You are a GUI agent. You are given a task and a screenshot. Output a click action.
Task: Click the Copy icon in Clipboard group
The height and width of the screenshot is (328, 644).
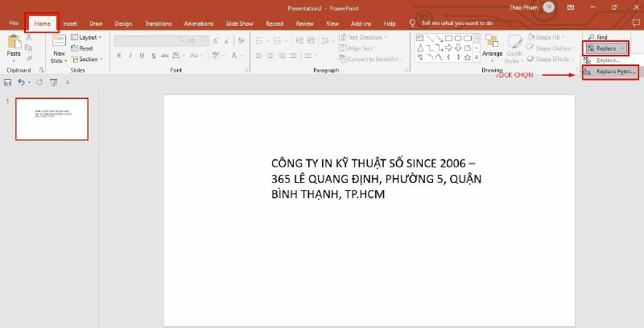point(29,48)
